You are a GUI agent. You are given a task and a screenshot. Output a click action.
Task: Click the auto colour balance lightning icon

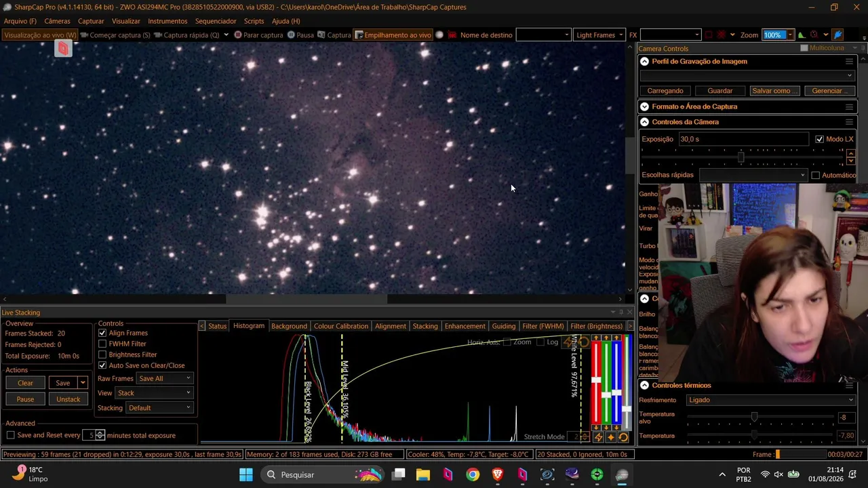[598, 437]
